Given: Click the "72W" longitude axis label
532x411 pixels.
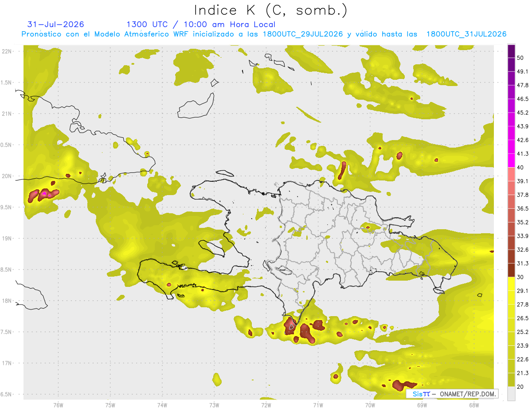Looking at the screenshot, I should pyautogui.click(x=266, y=405).
